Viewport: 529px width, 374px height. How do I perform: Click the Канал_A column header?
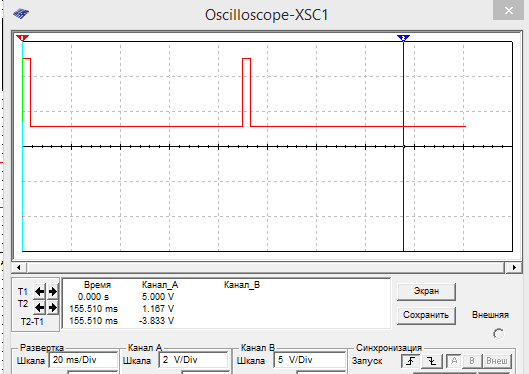(x=160, y=285)
